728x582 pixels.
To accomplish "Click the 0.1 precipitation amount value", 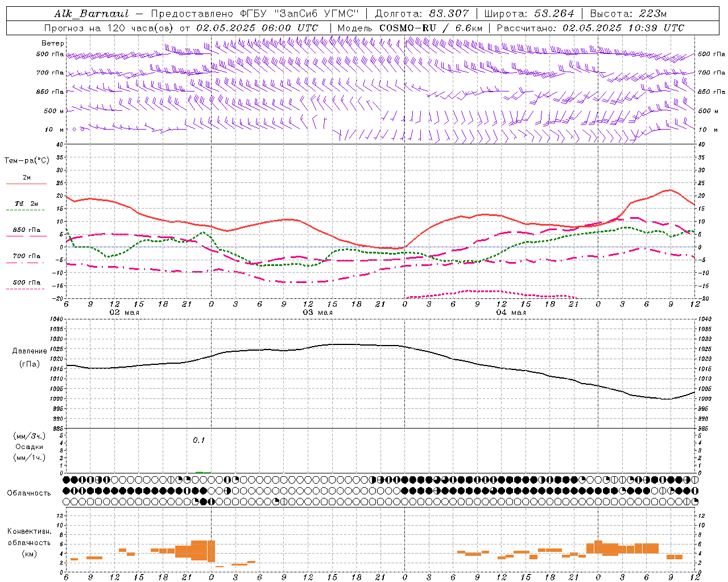I will click(x=198, y=440).
